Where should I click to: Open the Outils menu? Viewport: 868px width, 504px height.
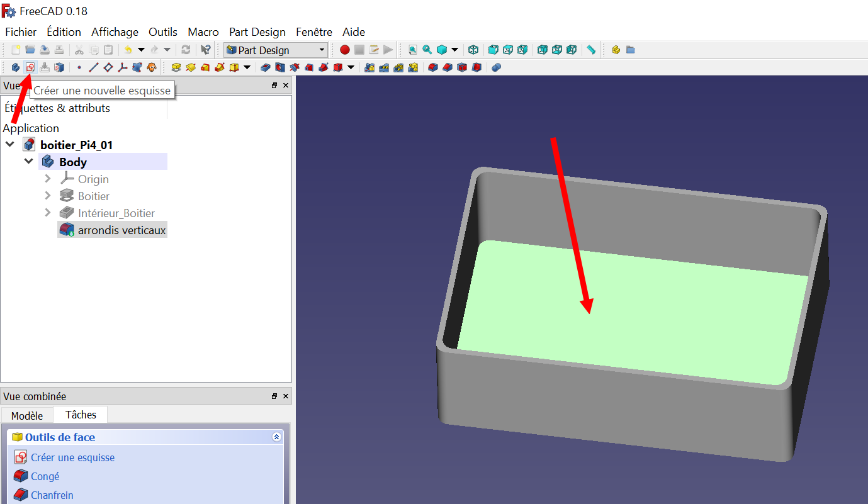(163, 31)
